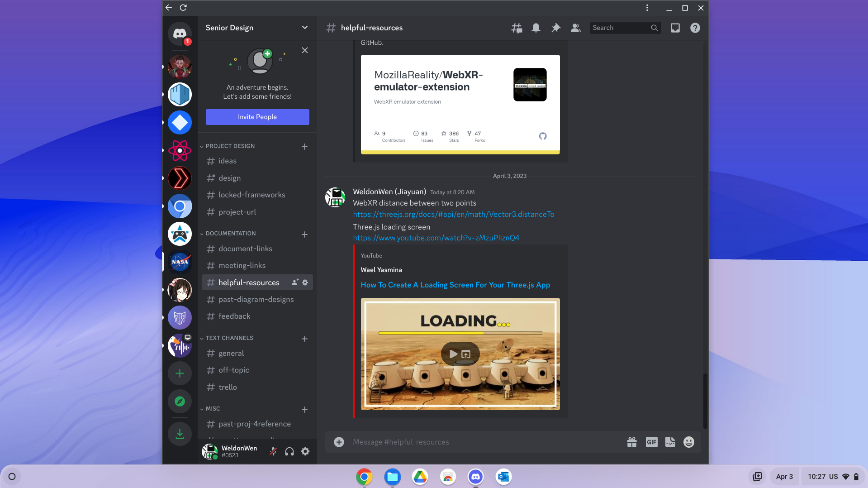The width and height of the screenshot is (868, 488).
Task: Select the general channel
Action: 257,354
